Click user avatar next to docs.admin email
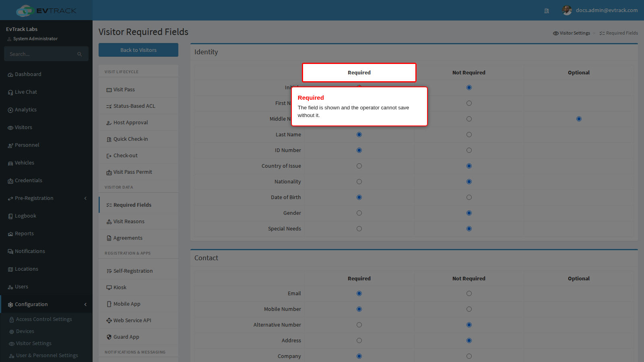 567,10
